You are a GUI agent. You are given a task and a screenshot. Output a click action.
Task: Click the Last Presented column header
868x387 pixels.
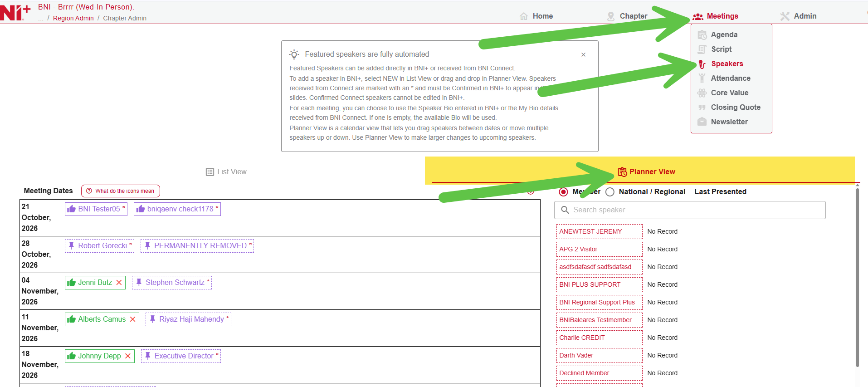(x=720, y=191)
